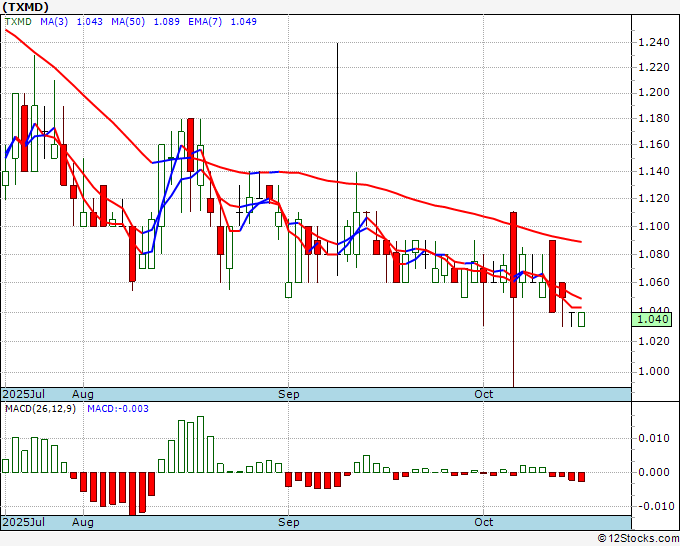
Task: Click the 1.020 price axis label
Action: [x=654, y=341]
